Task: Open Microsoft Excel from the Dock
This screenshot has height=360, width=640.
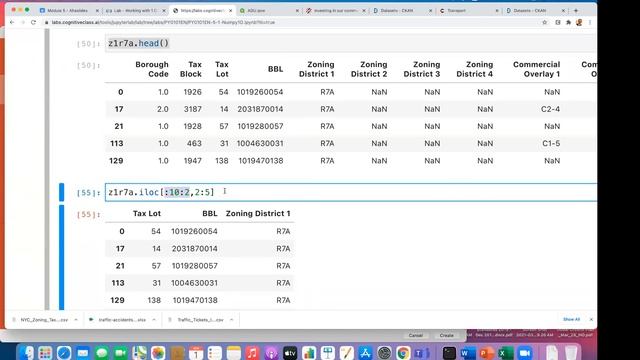Action: tap(505, 353)
